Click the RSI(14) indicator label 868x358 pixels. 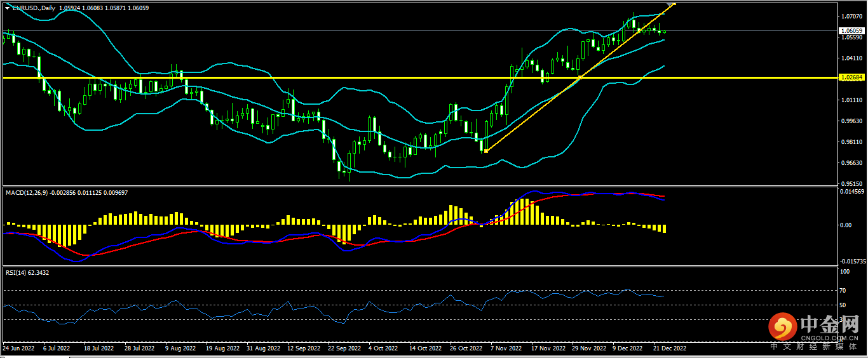click(x=17, y=272)
